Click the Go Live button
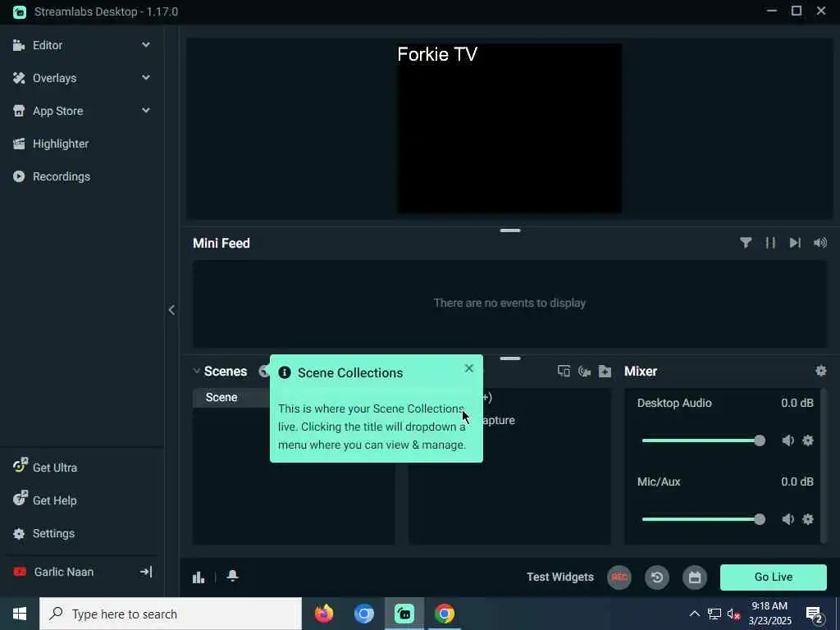Screen dimensions: 840x630 774,577
